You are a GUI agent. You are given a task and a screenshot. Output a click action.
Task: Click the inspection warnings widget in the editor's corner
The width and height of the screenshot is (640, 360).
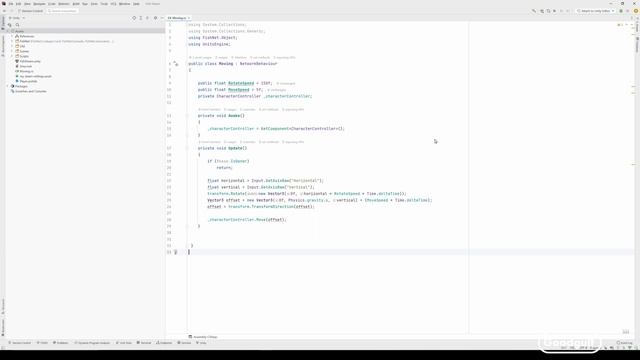point(620,25)
